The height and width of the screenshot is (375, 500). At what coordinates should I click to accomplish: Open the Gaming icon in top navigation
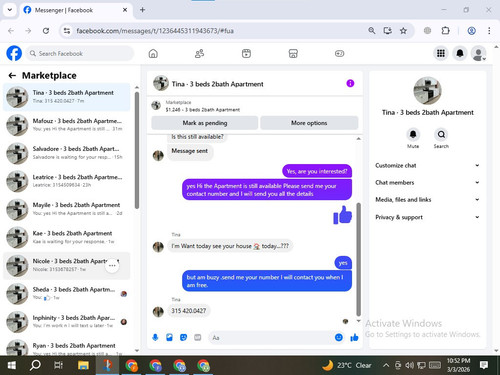[x=339, y=53]
